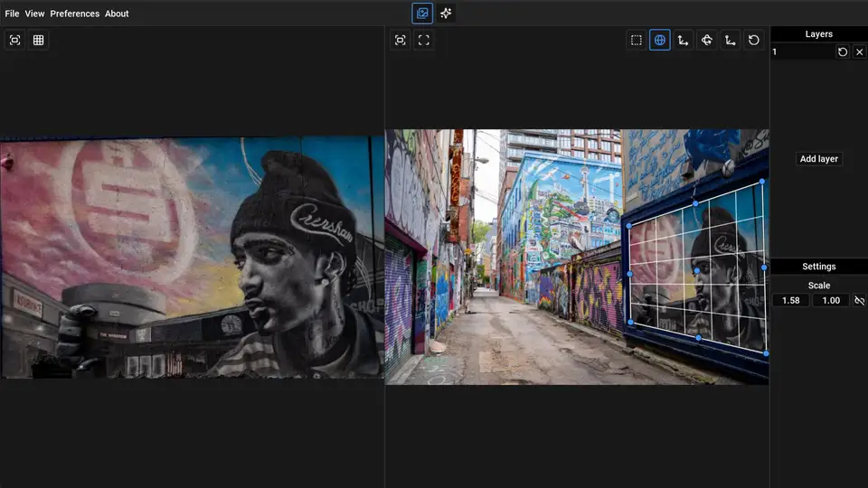Delete layer 1 with the X icon
868x488 pixels.
(859, 52)
